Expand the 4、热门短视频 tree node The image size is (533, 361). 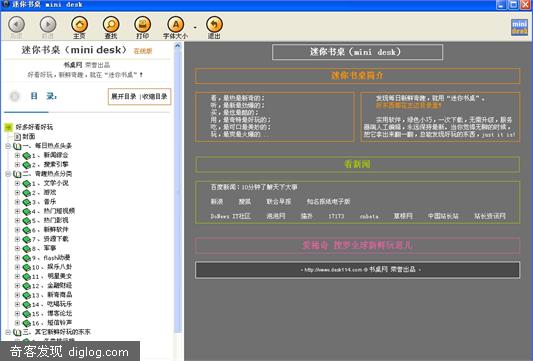click(x=17, y=211)
